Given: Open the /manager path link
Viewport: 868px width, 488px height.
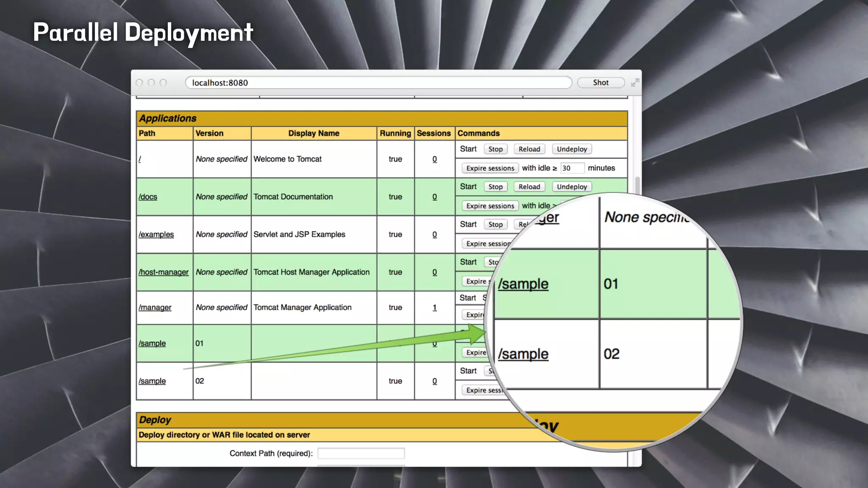Looking at the screenshot, I should click(x=155, y=307).
